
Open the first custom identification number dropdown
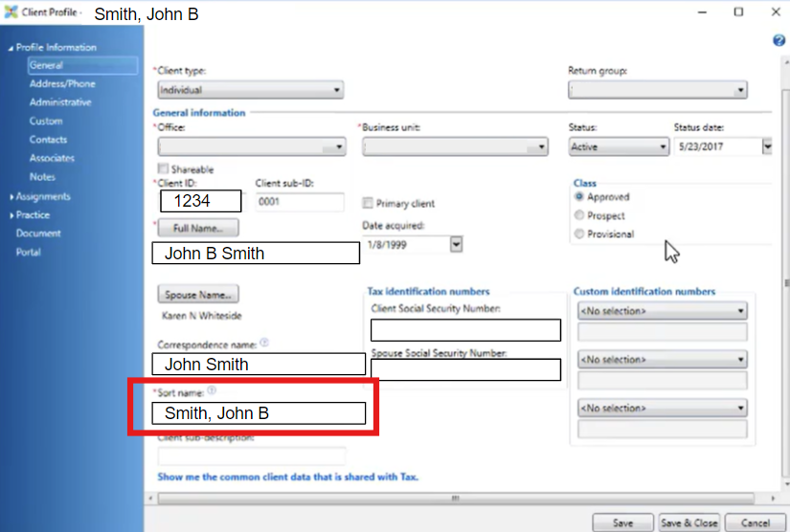[662, 311]
